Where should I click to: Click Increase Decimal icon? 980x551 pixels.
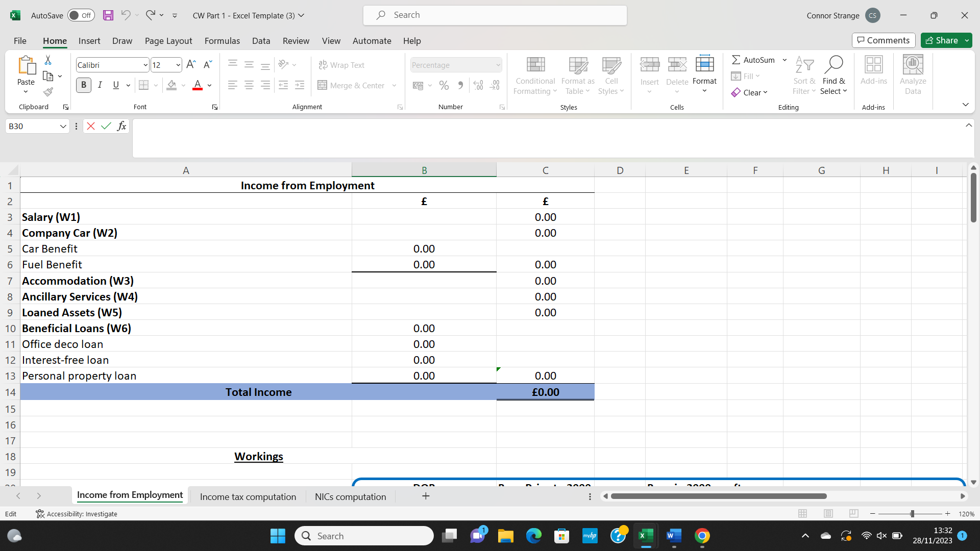pos(478,85)
